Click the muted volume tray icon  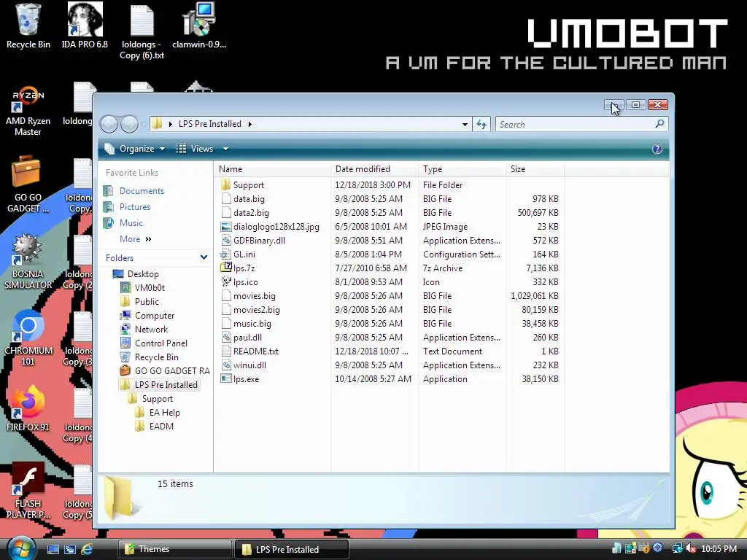691,548
